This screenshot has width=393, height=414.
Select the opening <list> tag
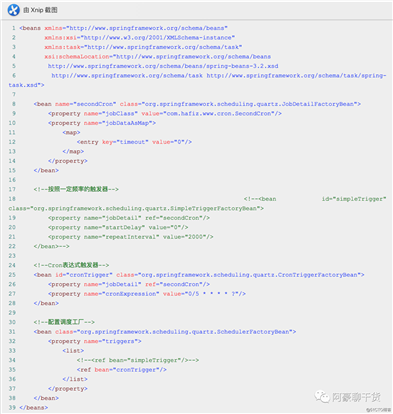point(73,351)
